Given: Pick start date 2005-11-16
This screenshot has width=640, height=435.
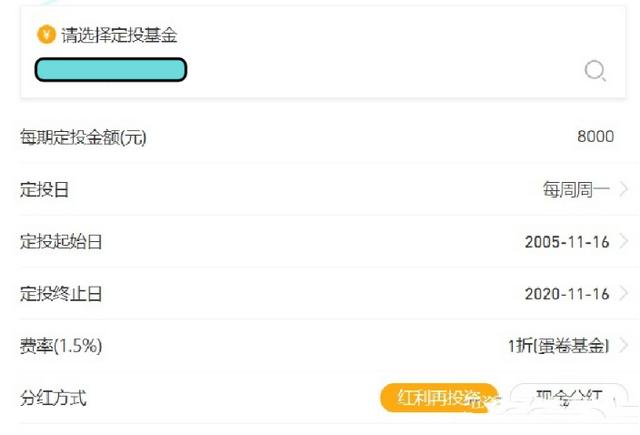Looking at the screenshot, I should pyautogui.click(x=567, y=242).
